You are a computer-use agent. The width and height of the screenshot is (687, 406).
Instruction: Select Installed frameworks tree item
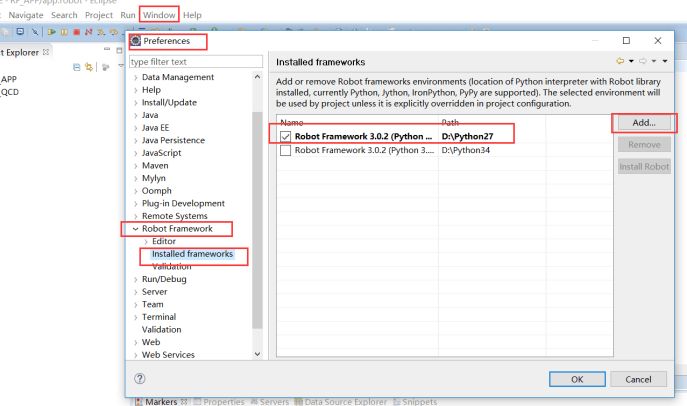(192, 254)
